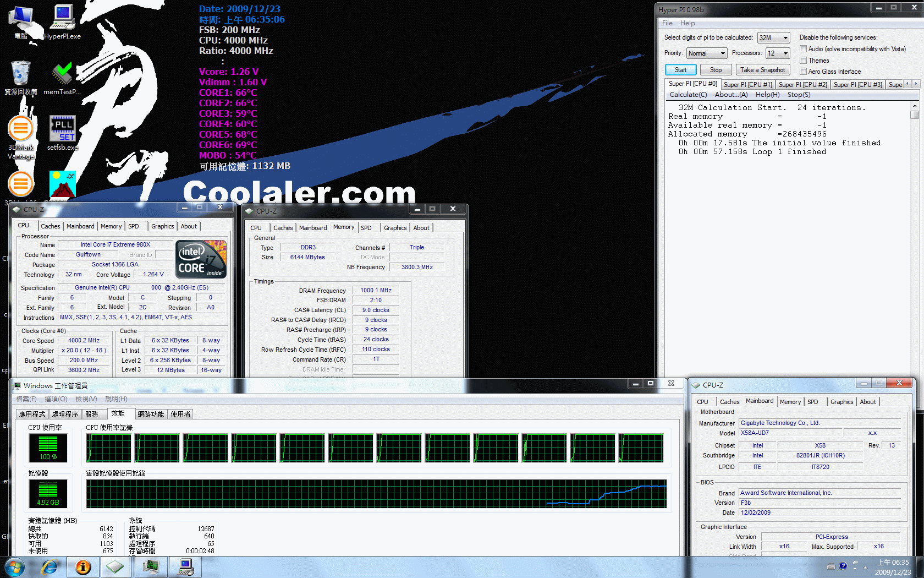Open Task Manager 檢視(V) menu
The height and width of the screenshot is (578, 924).
[86, 399]
